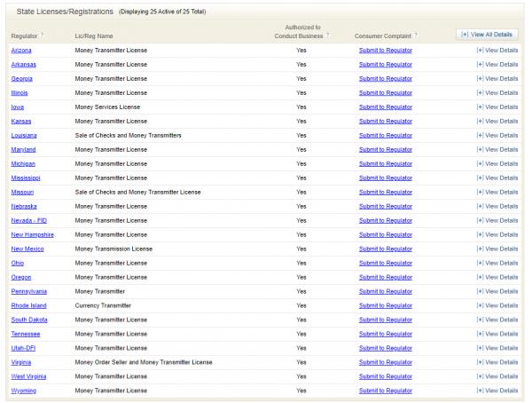Show help icon next to Regulator header

tap(43, 35)
